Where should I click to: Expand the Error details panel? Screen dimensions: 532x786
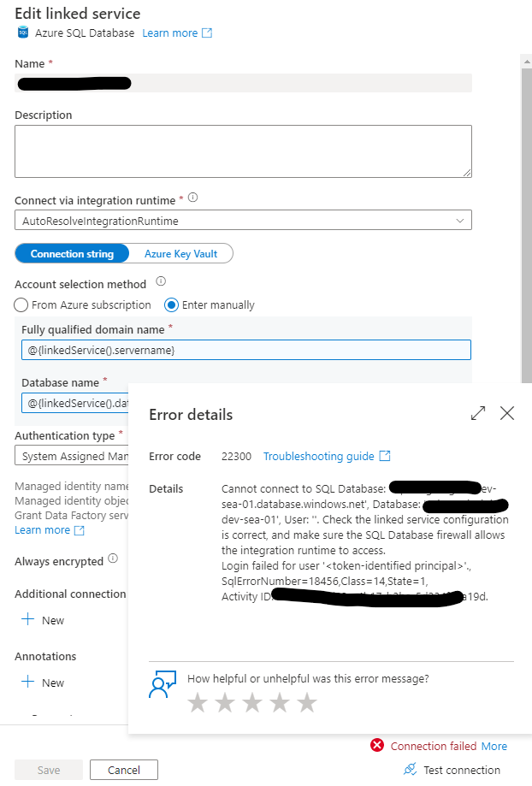pyautogui.click(x=478, y=413)
